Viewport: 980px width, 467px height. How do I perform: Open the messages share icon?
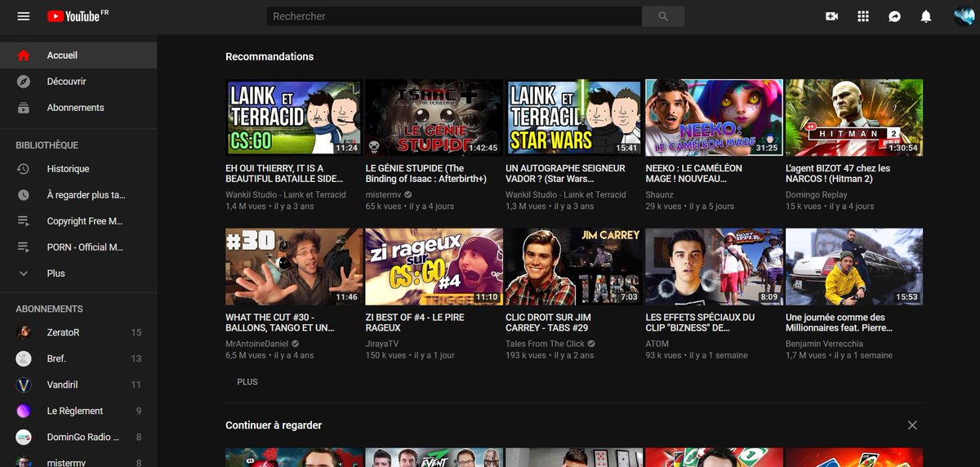[x=894, y=16]
